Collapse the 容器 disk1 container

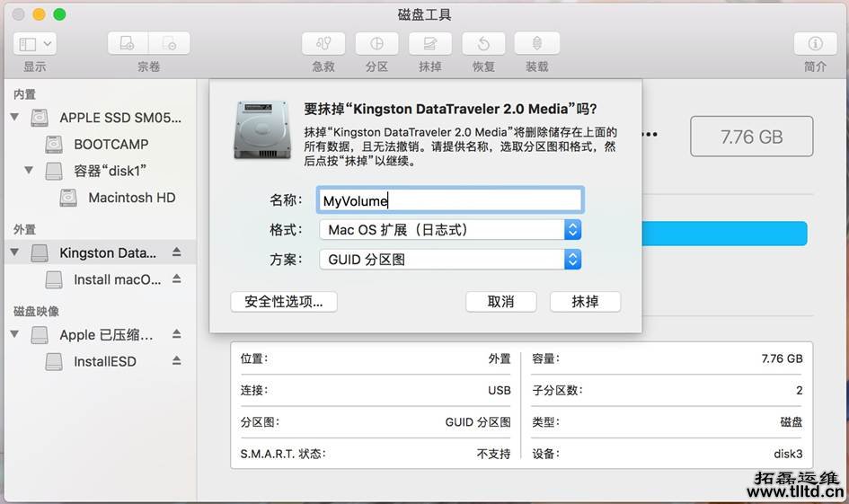(x=29, y=171)
